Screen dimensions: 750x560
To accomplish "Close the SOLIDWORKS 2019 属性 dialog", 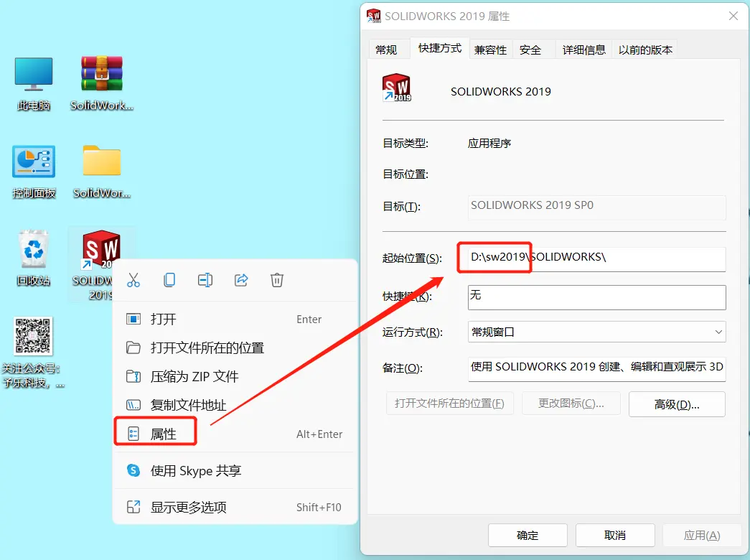I will pos(733,17).
